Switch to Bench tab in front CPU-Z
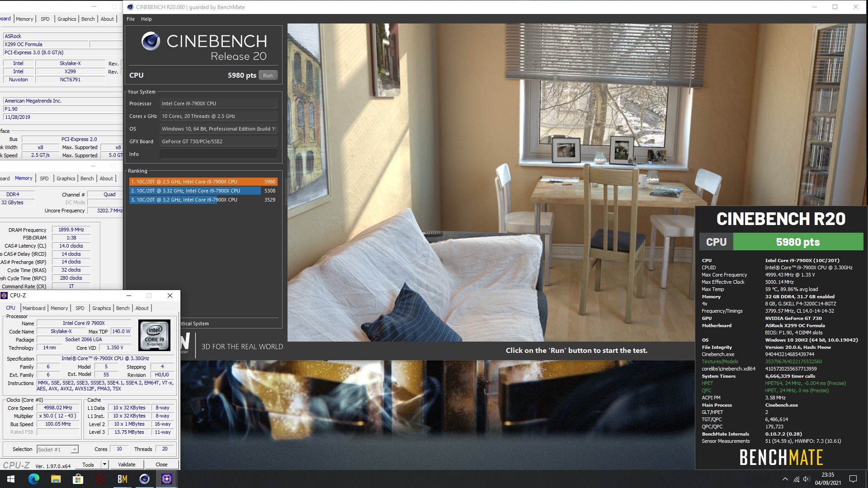Viewport: 868px width, 488px height. click(x=123, y=308)
